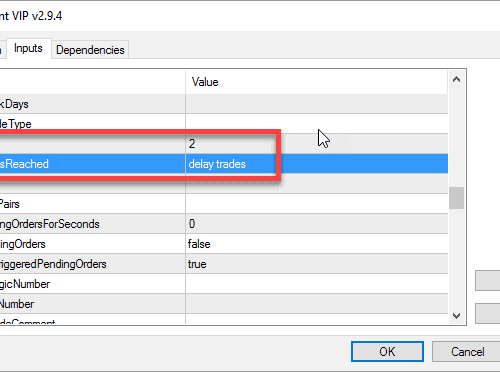Edit the empty value beside 'gicNumber'
Image resolution: width=500 pixels, height=372 pixels.
coord(317,284)
